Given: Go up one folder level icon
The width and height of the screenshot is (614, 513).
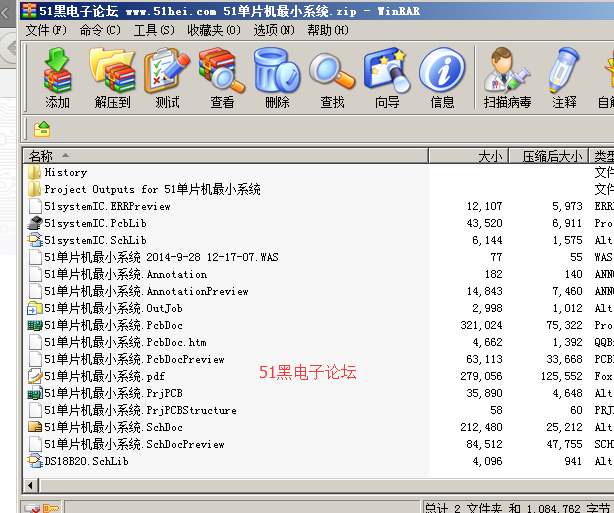Looking at the screenshot, I should (x=42, y=129).
